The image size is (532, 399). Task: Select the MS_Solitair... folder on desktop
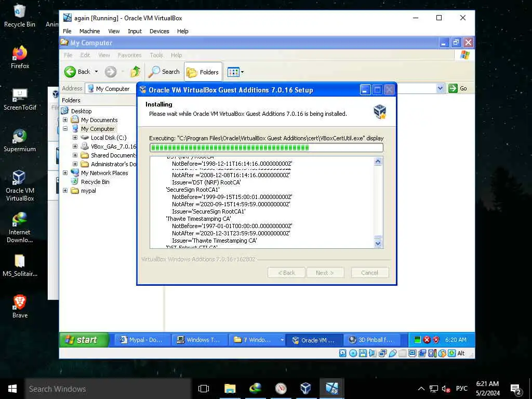pos(20,265)
